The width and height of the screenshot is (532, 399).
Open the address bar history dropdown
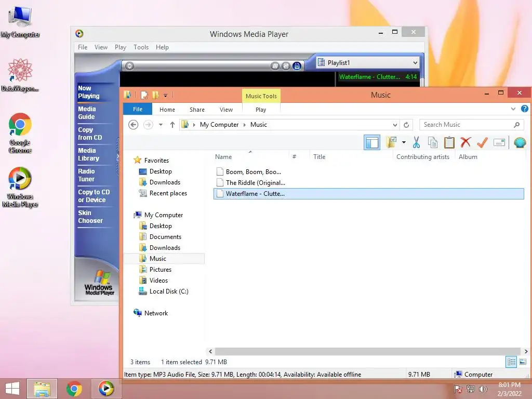[395, 125]
